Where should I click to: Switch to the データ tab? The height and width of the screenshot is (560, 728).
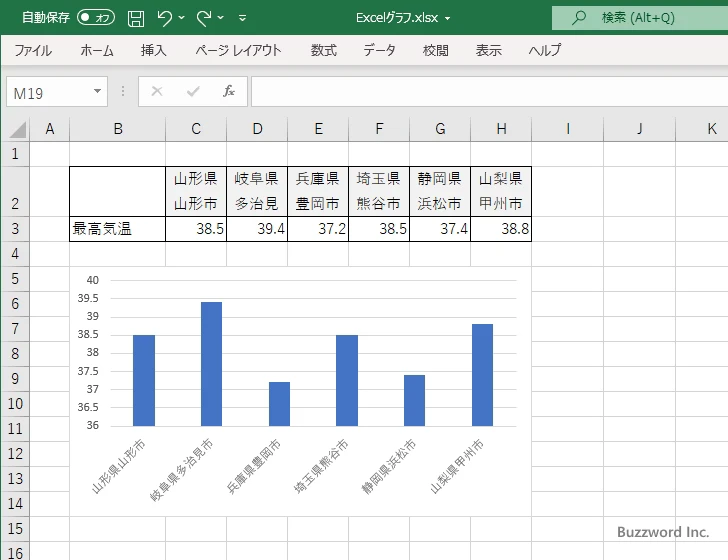pos(379,50)
